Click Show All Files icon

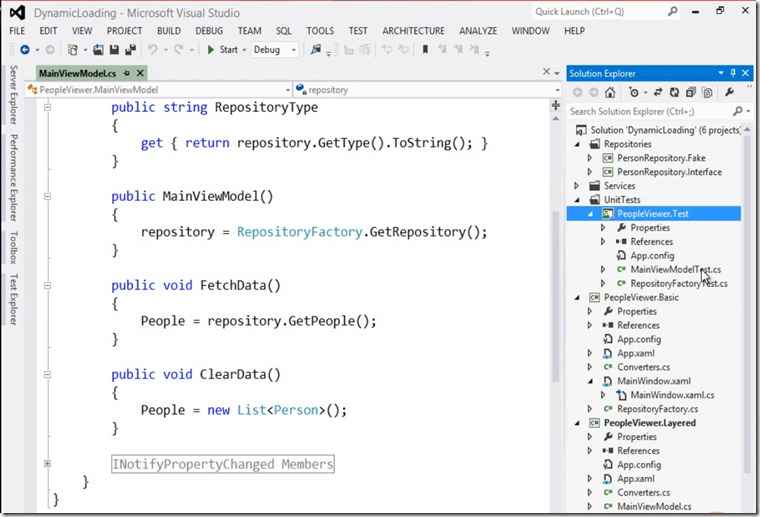point(707,92)
